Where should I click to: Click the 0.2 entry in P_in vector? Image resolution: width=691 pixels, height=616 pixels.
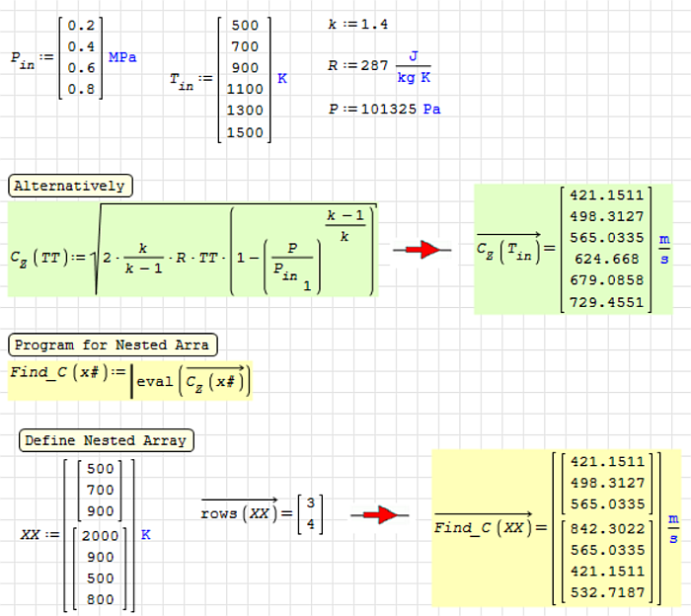pyautogui.click(x=81, y=26)
